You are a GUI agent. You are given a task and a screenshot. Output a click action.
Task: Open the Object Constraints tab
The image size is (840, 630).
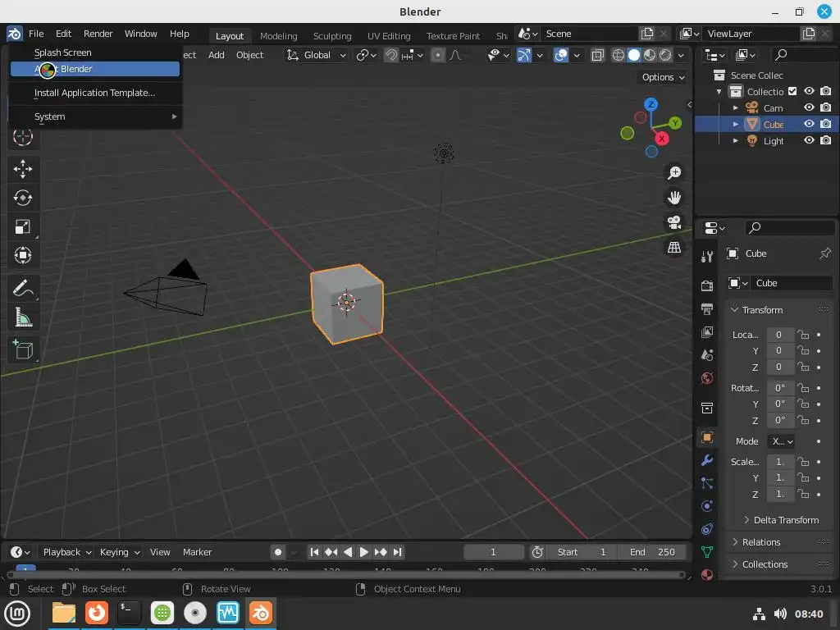coord(707,529)
